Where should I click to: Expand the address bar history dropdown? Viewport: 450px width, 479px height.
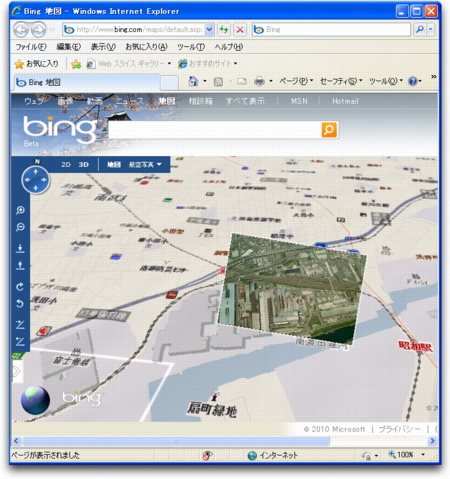tap(209, 30)
